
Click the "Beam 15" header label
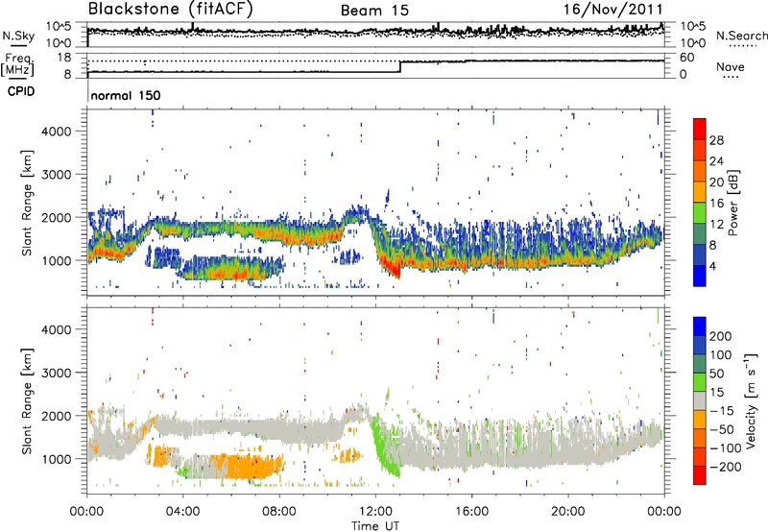(374, 11)
